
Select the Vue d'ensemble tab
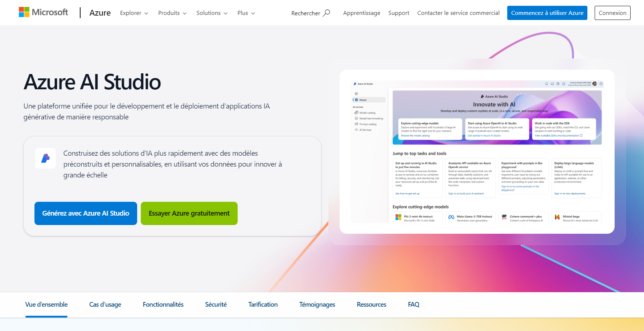click(46, 305)
